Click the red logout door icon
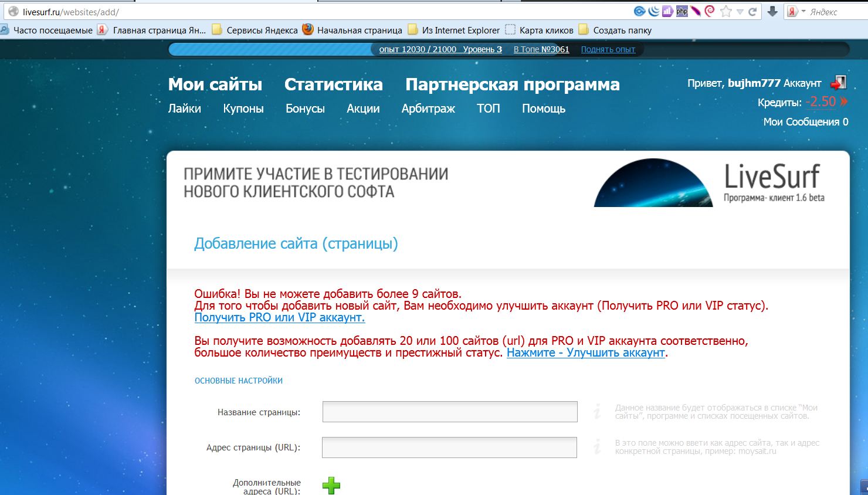Viewport: 868px width, 495px height. click(839, 83)
